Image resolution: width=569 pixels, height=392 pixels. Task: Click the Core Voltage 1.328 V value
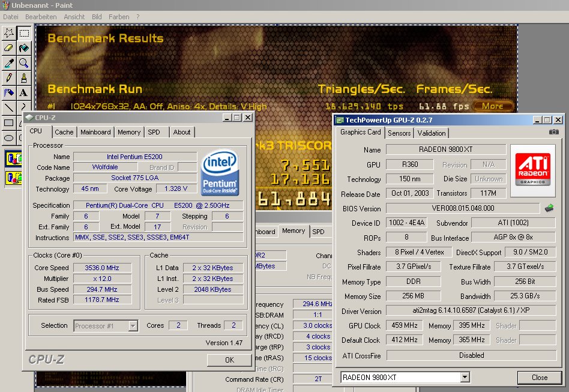(x=176, y=188)
